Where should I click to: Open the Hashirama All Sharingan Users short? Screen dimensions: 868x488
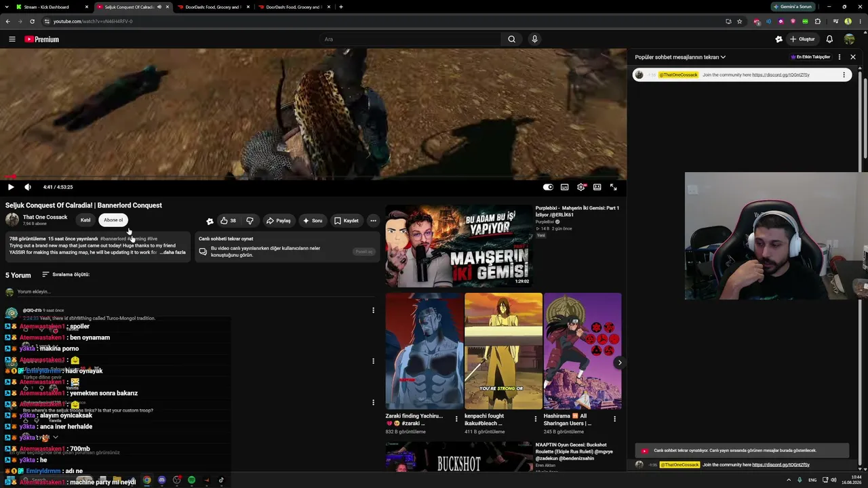[x=583, y=351]
